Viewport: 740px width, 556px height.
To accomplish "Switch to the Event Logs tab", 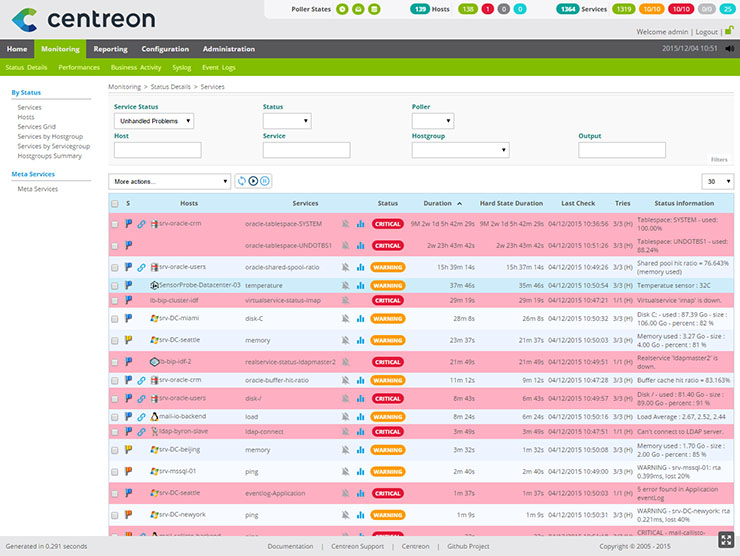I will 218,67.
